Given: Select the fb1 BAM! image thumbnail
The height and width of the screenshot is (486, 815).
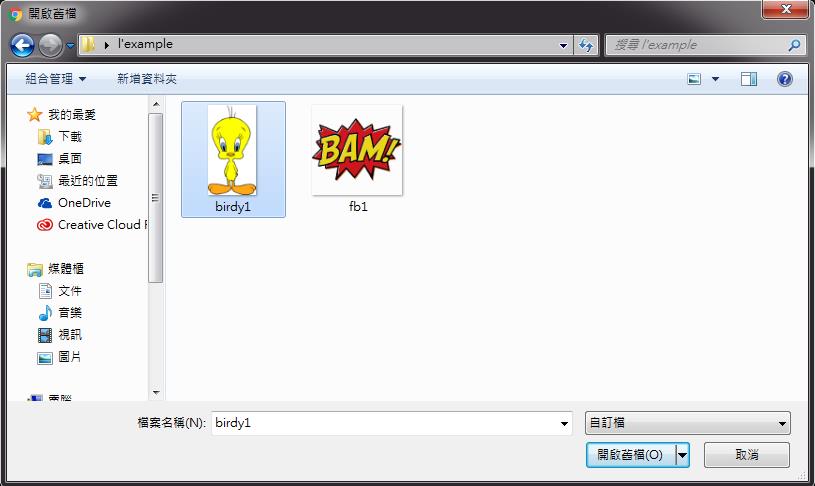Looking at the screenshot, I should pyautogui.click(x=357, y=150).
